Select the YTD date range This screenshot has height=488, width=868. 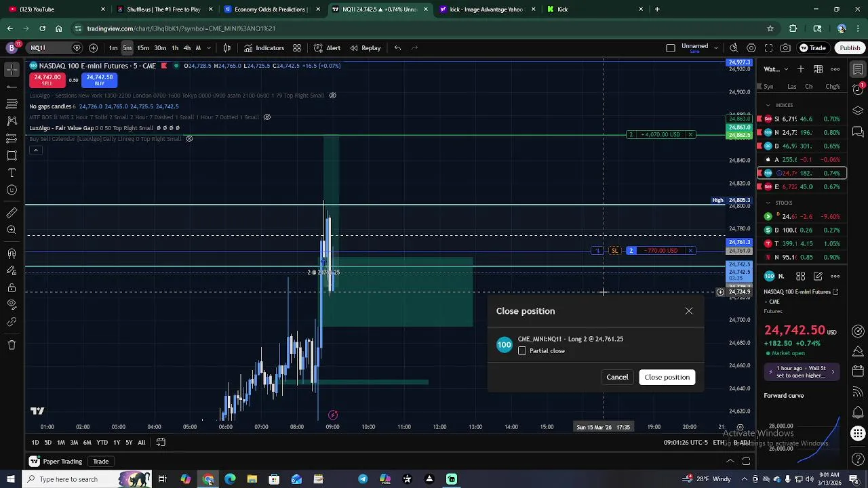coord(102,443)
